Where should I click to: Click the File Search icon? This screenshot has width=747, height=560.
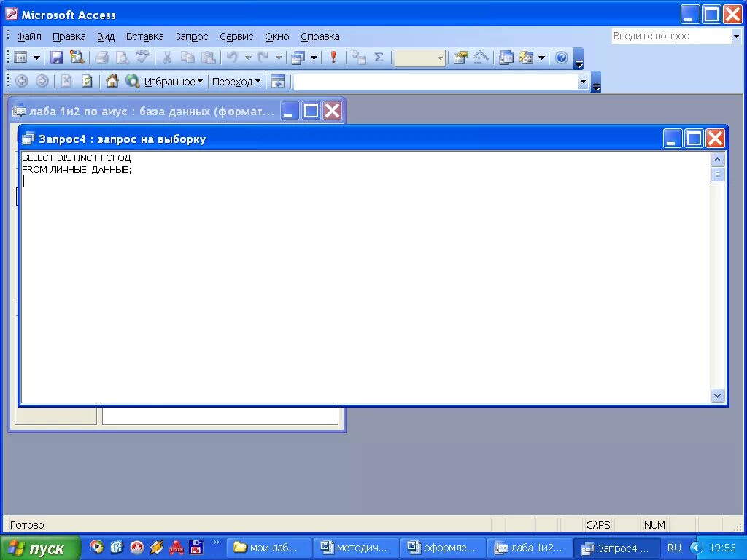click(x=77, y=58)
